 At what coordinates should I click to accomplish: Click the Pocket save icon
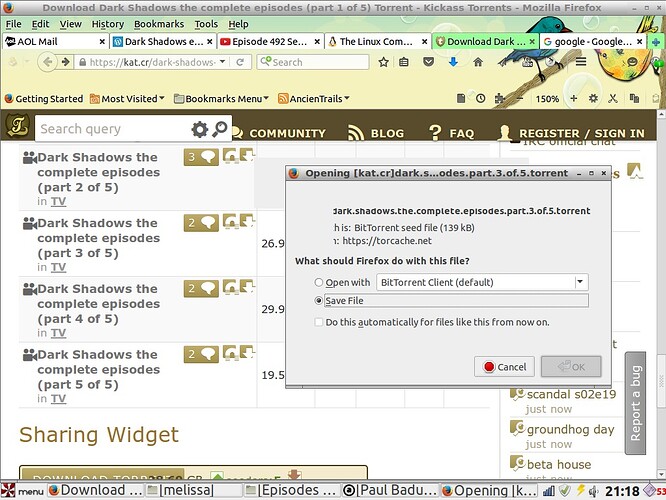tap(429, 62)
